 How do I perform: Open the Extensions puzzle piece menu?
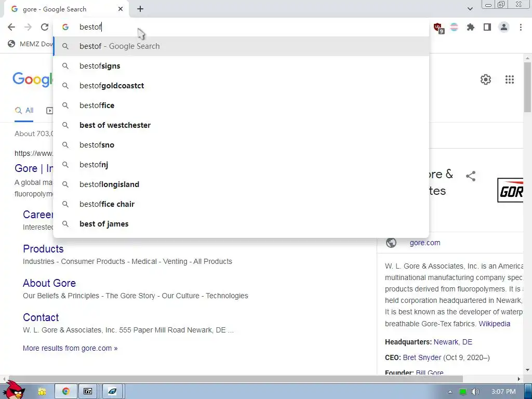471,27
